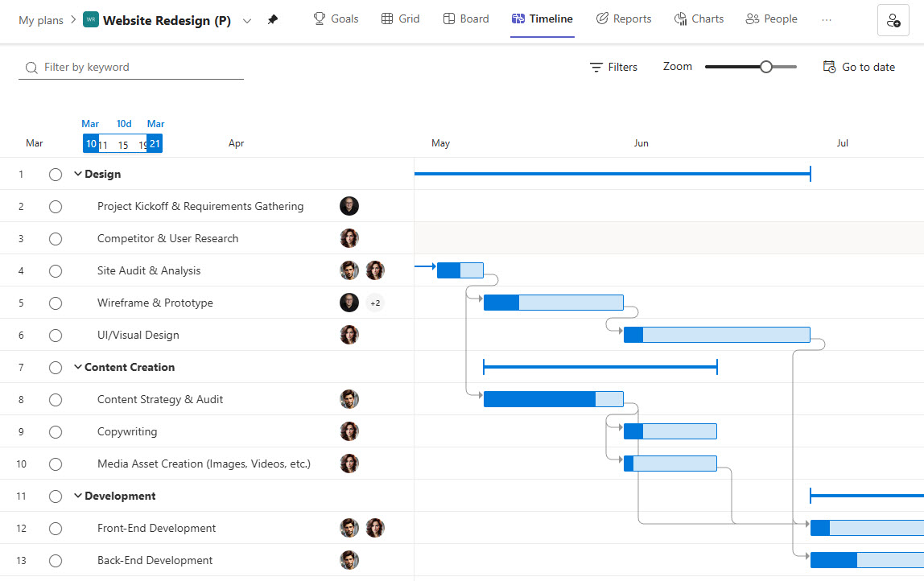Mark Project Kickoff task complete

click(56, 207)
